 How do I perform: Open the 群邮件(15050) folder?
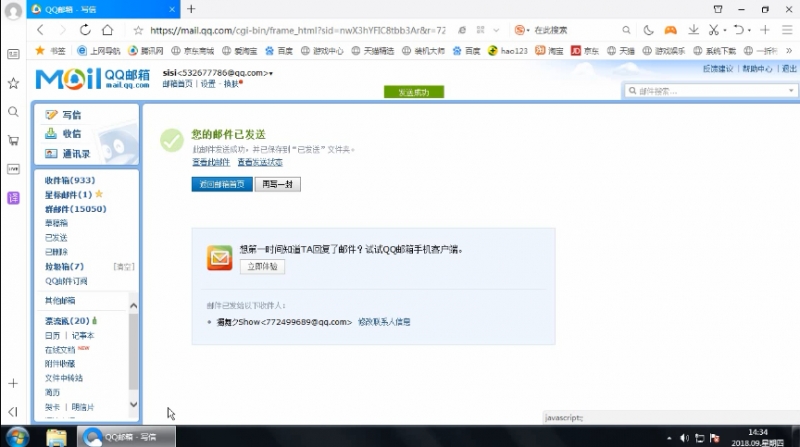pos(76,209)
